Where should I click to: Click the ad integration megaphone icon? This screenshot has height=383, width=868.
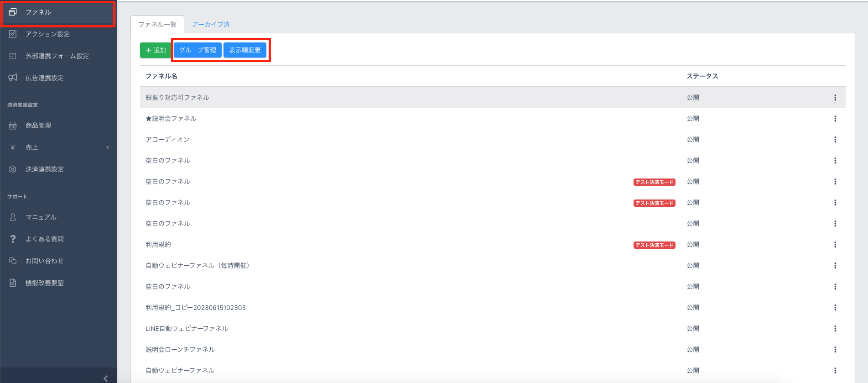(x=13, y=78)
